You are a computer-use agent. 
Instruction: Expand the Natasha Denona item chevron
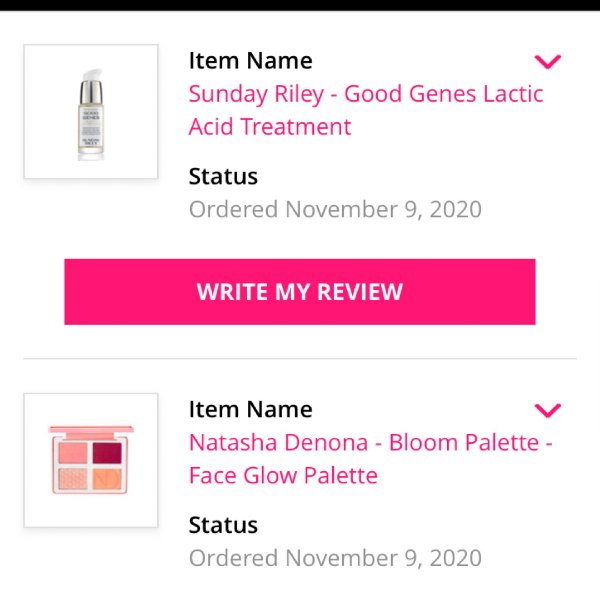pos(548,410)
